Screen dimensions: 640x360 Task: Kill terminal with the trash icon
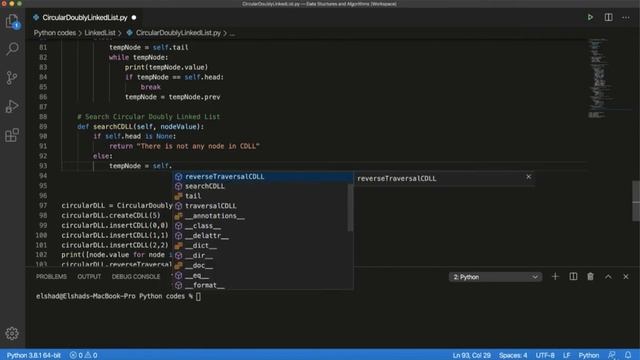pos(590,277)
